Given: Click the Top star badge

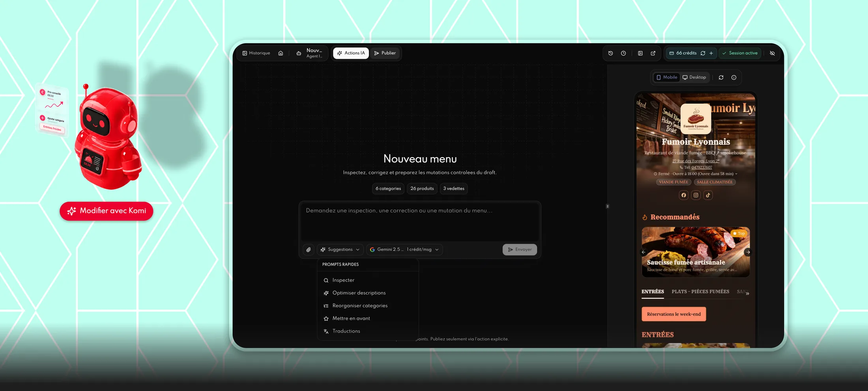Looking at the screenshot, I should click(x=739, y=233).
